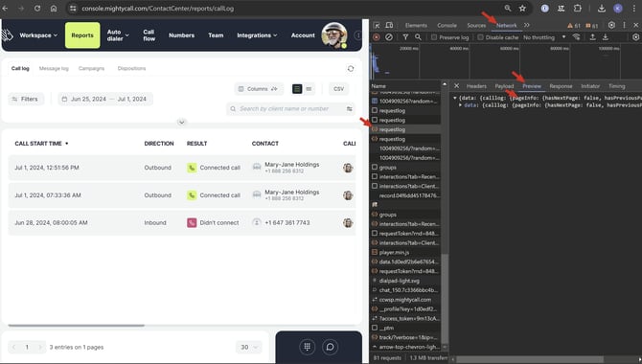Viewport: 642px width, 364px height.
Task: Enable the Preserve log checkbox
Action: 434,37
